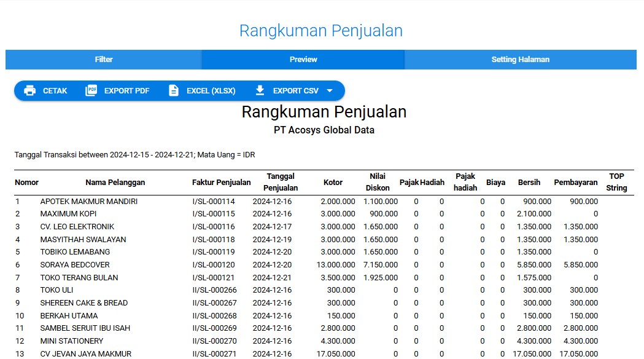The image size is (644, 359).
Task: Select the SORAYA BEDCOVER customer name
Action: 75,265
